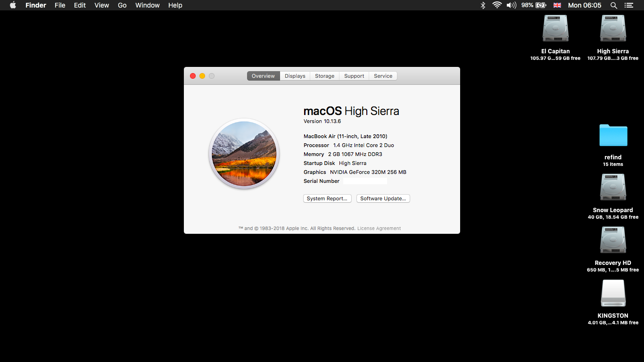Open the Wi-Fi status menu
Screen dimensions: 644x362
coord(497,5)
